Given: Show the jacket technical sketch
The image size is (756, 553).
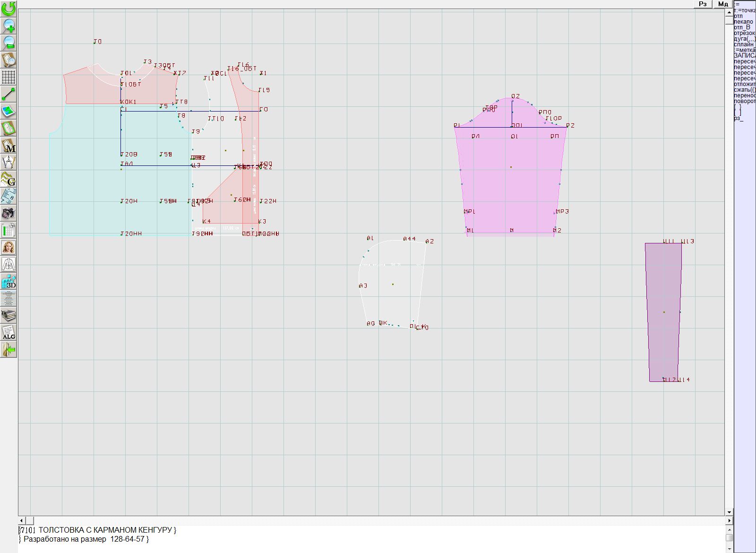Looking at the screenshot, I should [x=9, y=264].
